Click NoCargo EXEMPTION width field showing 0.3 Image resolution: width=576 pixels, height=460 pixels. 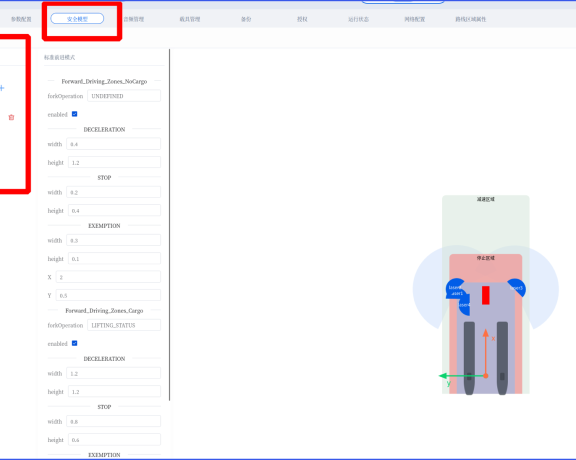114,240
